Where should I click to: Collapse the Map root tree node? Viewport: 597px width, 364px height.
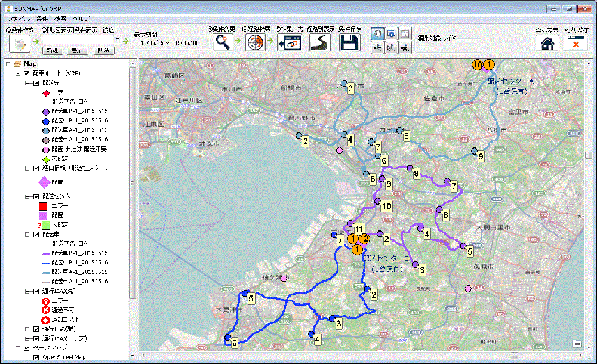click(x=7, y=64)
